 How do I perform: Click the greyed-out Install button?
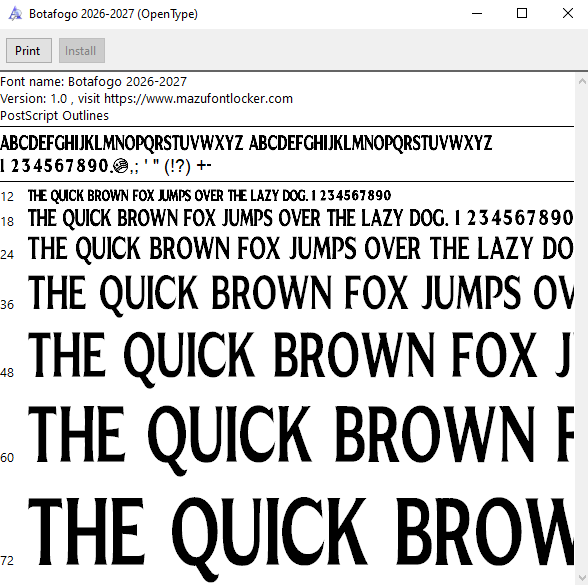tap(82, 51)
